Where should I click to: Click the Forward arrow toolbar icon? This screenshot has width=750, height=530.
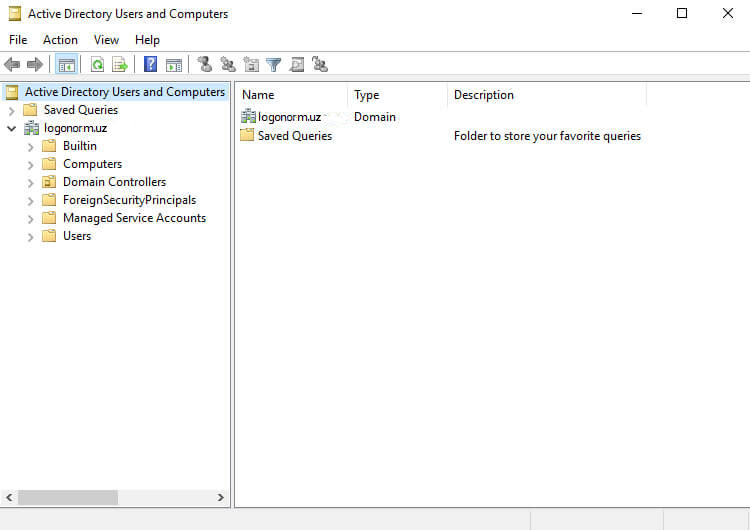[x=35, y=65]
